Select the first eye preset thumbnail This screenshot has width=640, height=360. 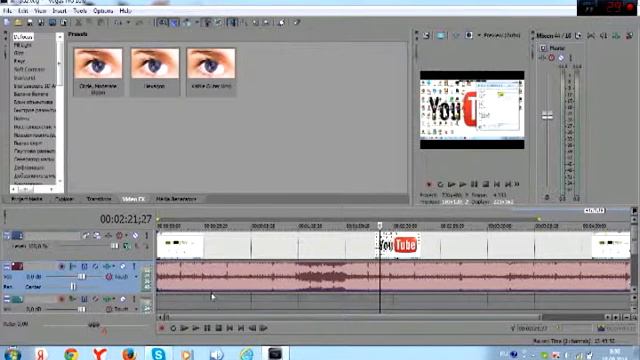tap(98, 64)
